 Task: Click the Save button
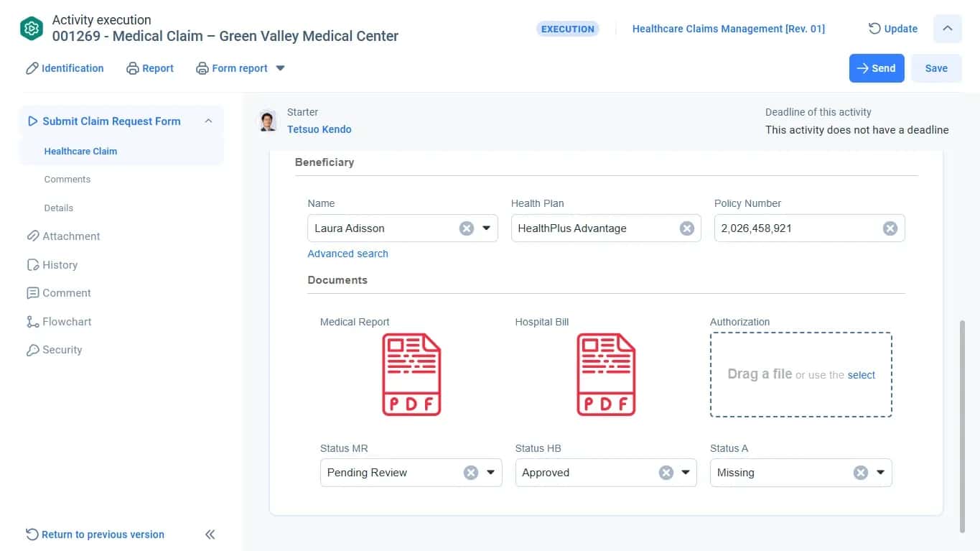tap(936, 68)
